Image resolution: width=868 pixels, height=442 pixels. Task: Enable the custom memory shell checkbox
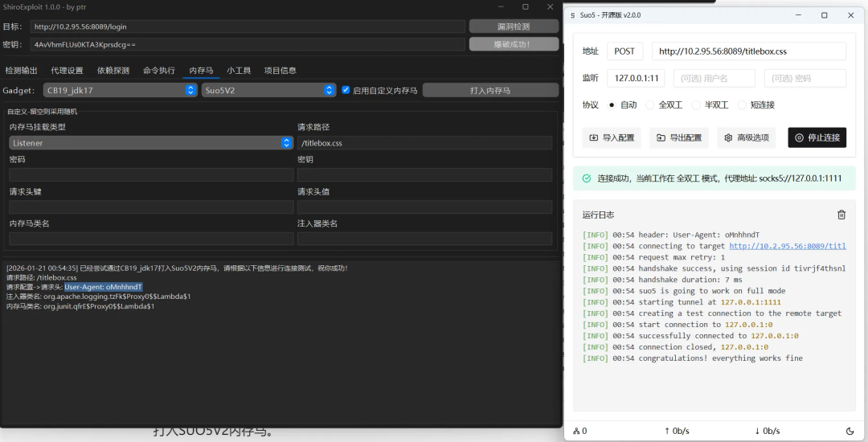tap(346, 90)
